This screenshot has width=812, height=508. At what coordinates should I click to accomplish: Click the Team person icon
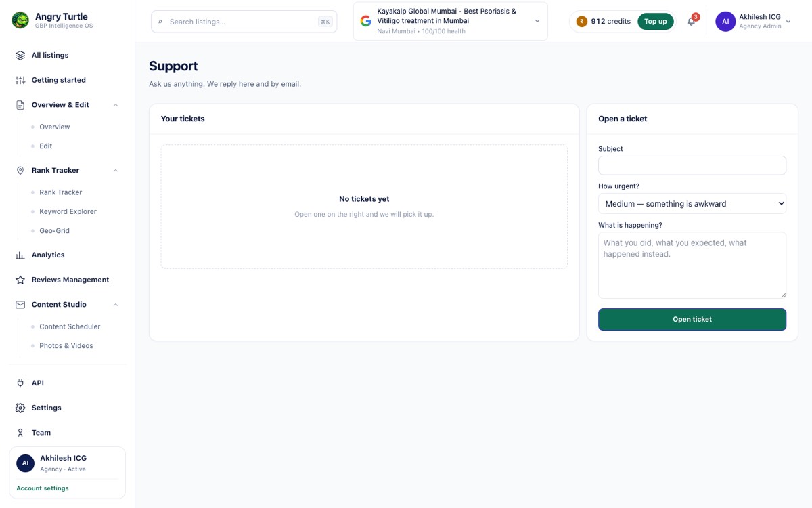coord(20,433)
